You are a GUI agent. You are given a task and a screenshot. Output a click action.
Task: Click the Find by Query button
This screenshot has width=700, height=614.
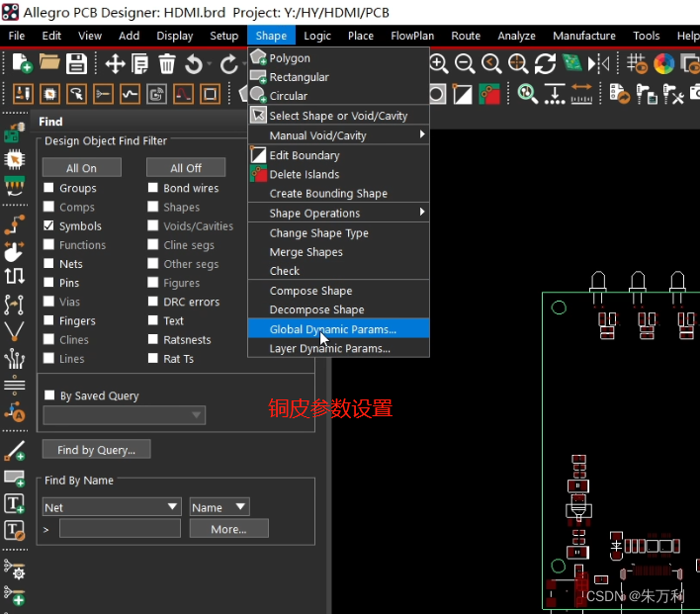point(96,450)
